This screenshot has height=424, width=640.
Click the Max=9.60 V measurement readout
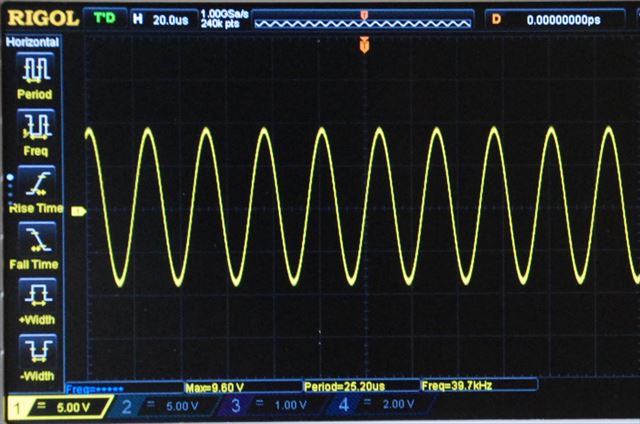(242, 387)
